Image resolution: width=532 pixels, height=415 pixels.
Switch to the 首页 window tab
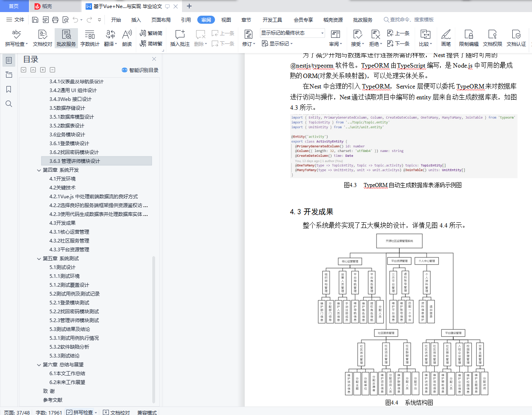pos(14,6)
